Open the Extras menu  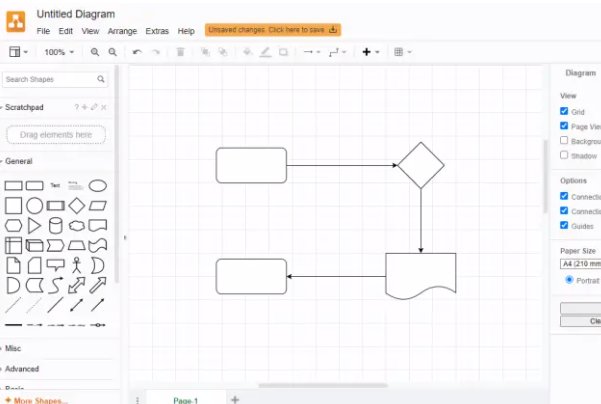pyautogui.click(x=157, y=31)
